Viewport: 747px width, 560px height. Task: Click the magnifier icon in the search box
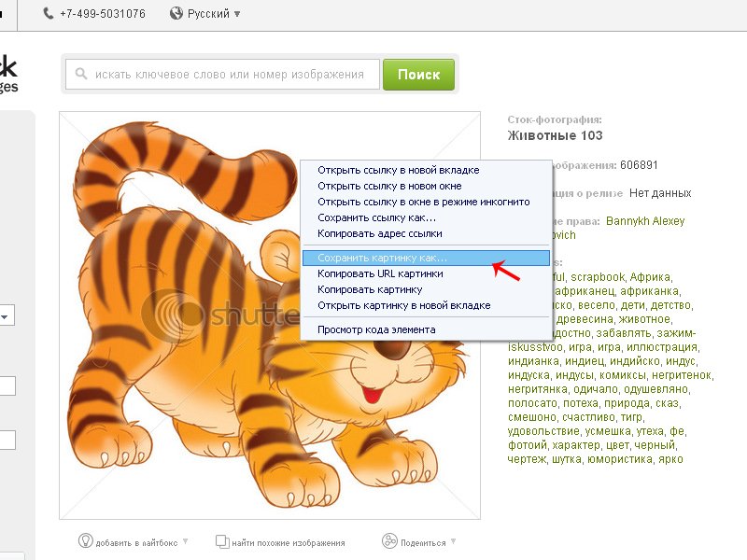pyautogui.click(x=82, y=75)
